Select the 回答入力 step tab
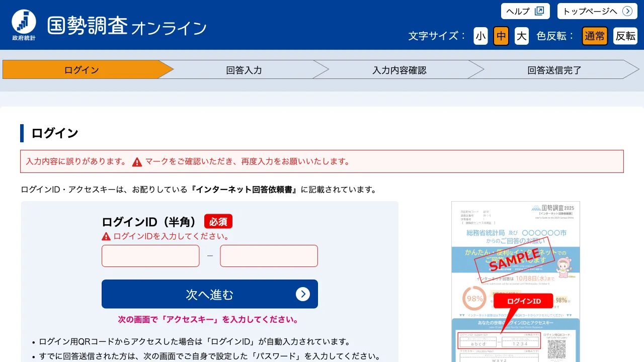The width and height of the screenshot is (644, 362). 244,70
